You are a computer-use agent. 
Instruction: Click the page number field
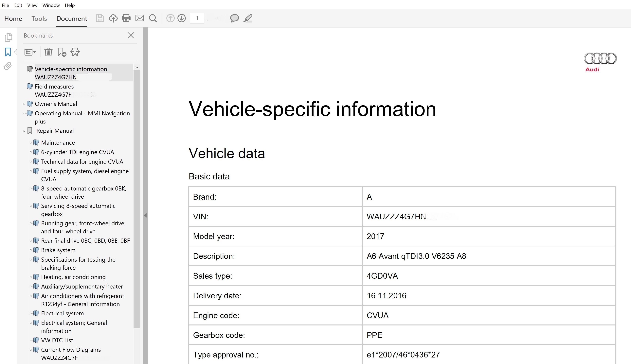(197, 18)
